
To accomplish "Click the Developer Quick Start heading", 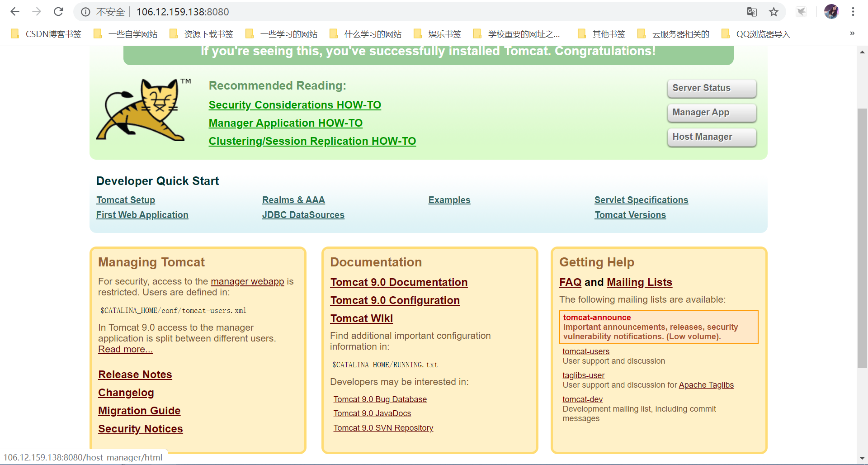I will coord(157,181).
